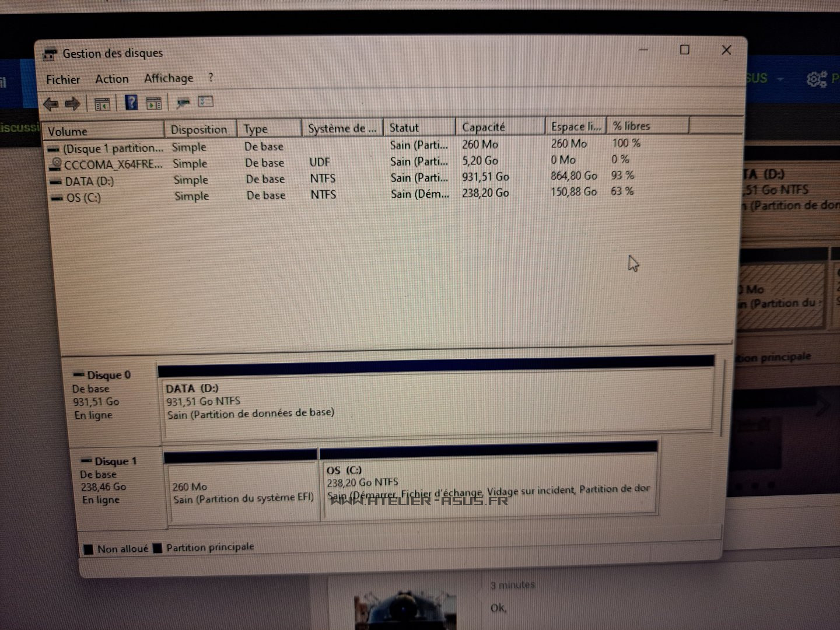
Task: Open the Action menu
Action: tap(111, 79)
